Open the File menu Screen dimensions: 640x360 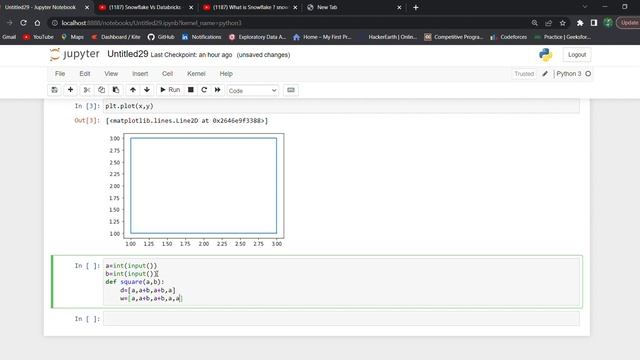point(60,74)
